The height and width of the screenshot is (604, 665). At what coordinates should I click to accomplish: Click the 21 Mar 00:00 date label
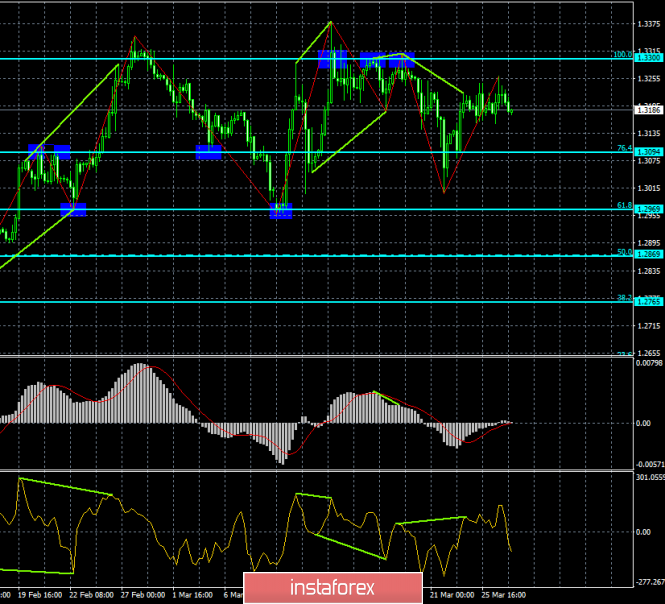coord(449,593)
